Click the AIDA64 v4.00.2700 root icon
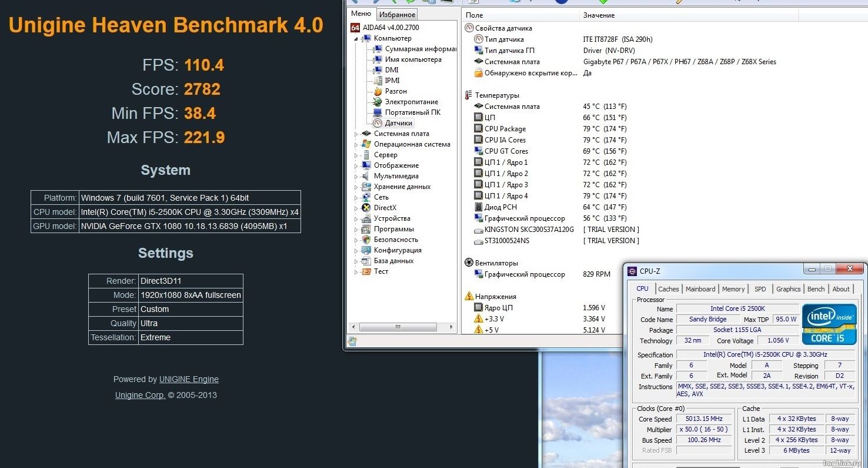 click(355, 28)
